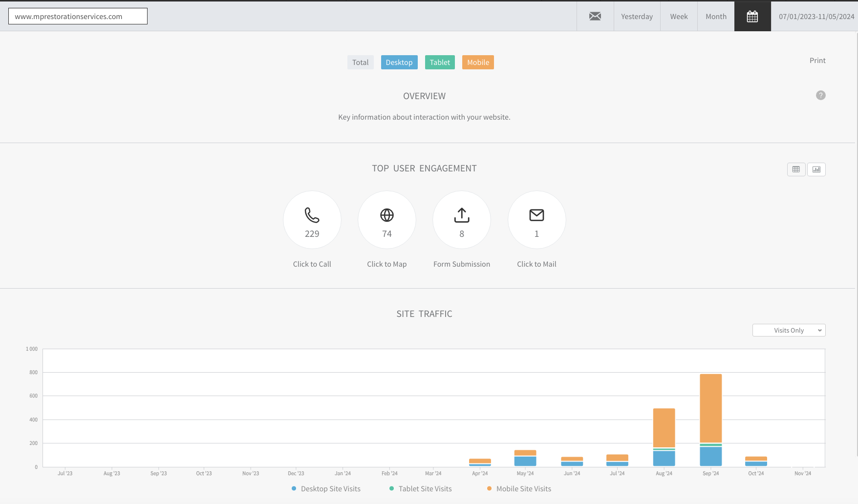Click the Click to Call phone icon
The height and width of the screenshot is (504, 858).
tap(312, 215)
